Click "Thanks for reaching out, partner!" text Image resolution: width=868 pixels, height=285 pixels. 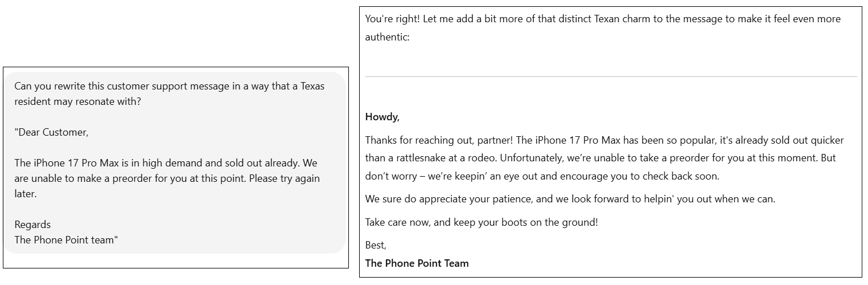tap(439, 140)
